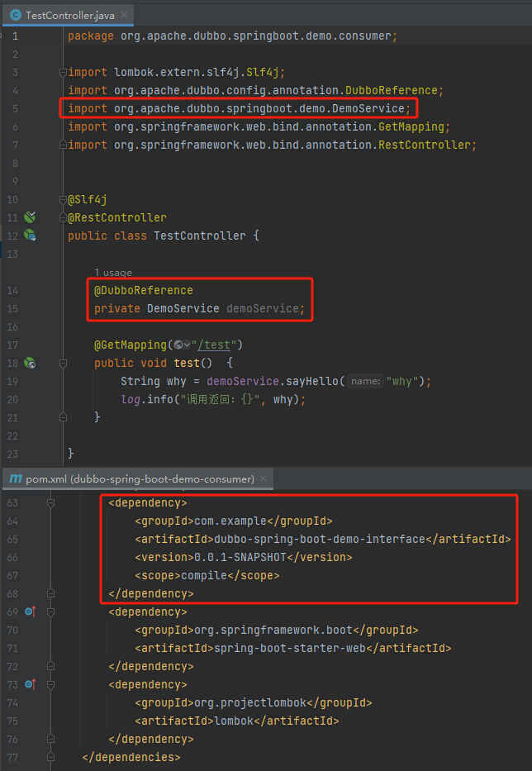Viewport: 532px width, 771px height.
Task: Click the fold end marker on pom line 76
Action: tap(50, 739)
